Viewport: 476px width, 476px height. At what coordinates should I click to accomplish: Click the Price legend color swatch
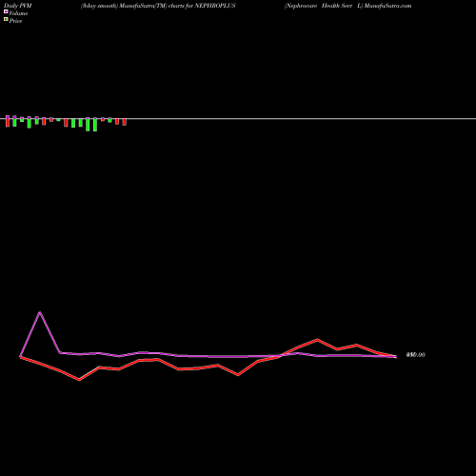[x=6, y=19]
